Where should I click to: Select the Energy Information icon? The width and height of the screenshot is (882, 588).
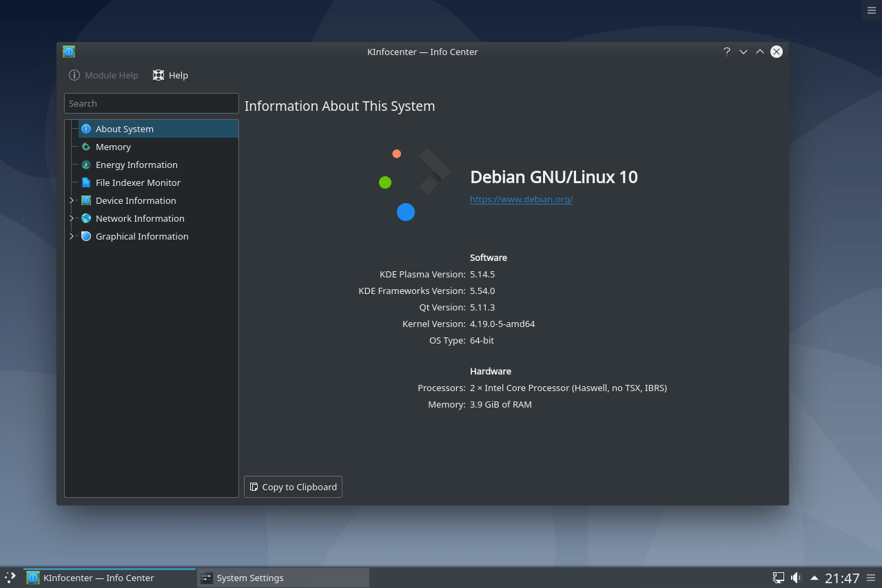pyautogui.click(x=85, y=165)
